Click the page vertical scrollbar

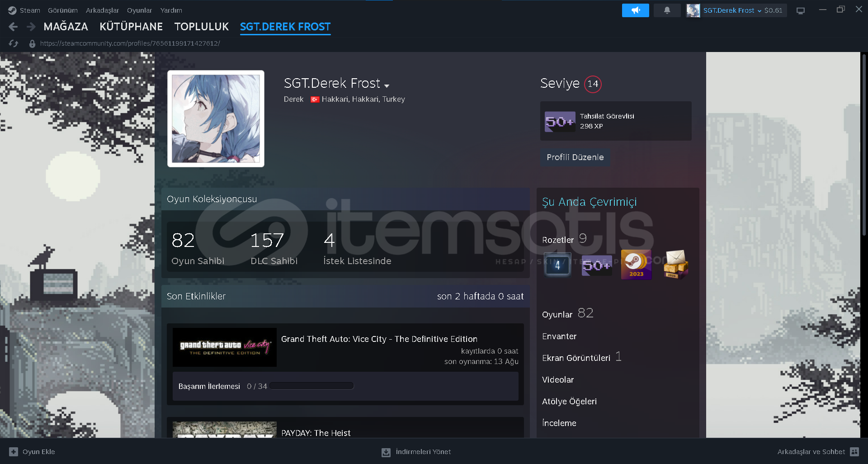pos(864,145)
